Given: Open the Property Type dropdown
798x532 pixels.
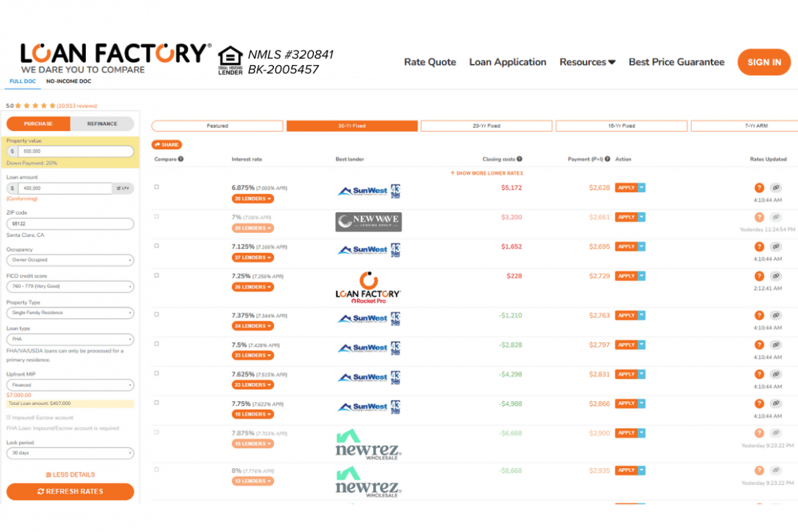Looking at the screenshot, I should [70, 313].
